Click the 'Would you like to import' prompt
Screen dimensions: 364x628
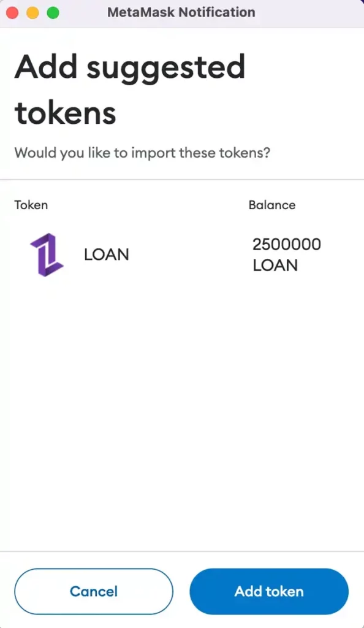click(x=142, y=153)
